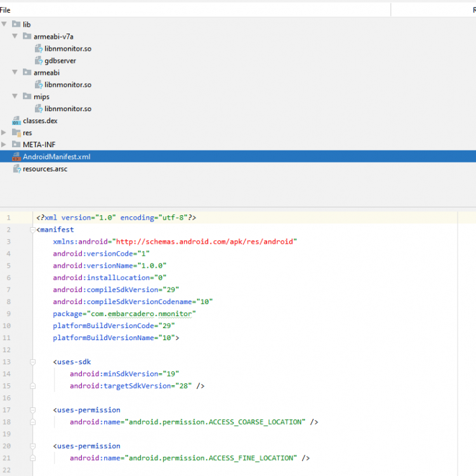Select the mips folder name
The image size is (476, 476).
coord(41,97)
